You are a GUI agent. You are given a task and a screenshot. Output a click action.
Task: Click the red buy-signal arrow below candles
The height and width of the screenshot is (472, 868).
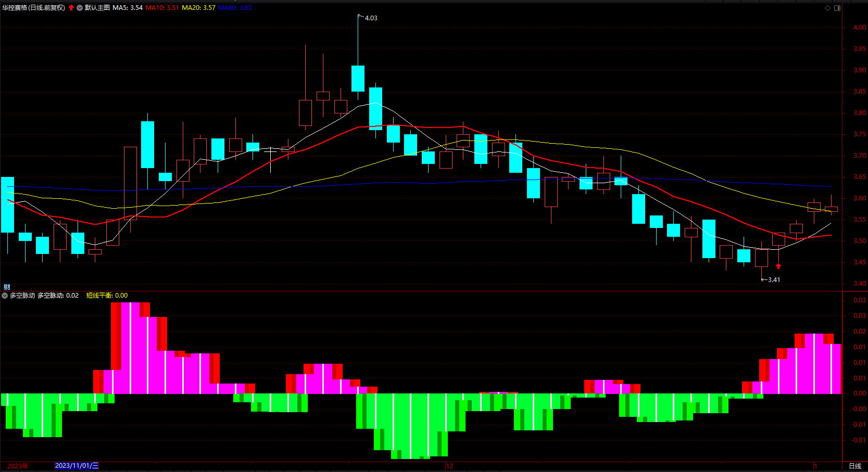(x=778, y=266)
